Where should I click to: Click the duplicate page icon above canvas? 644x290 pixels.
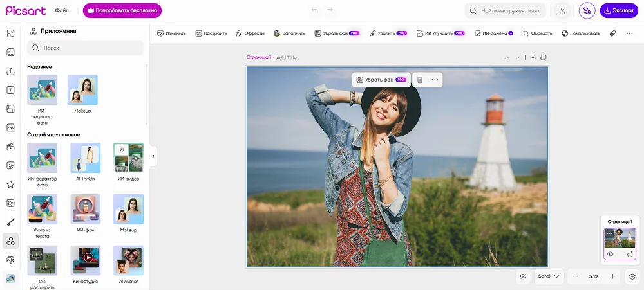point(544,57)
